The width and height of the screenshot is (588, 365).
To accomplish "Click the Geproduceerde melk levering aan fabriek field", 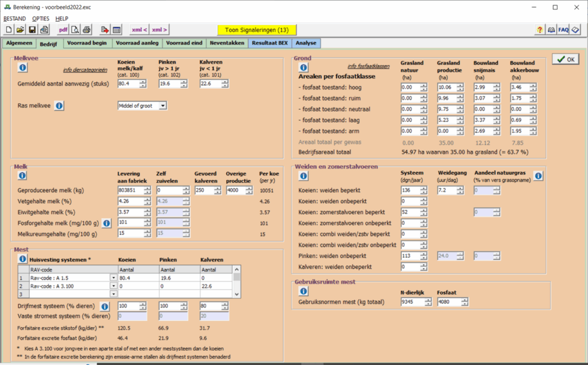I will pyautogui.click(x=128, y=191).
